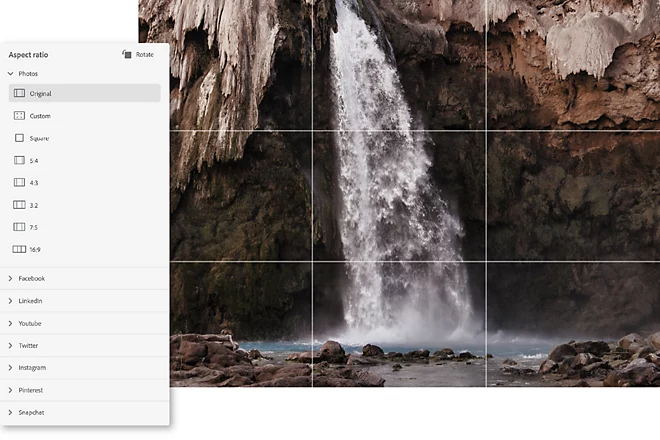Viewport: 660px width, 440px height.
Task: Expand the Youtube presets section
Action: point(84,323)
